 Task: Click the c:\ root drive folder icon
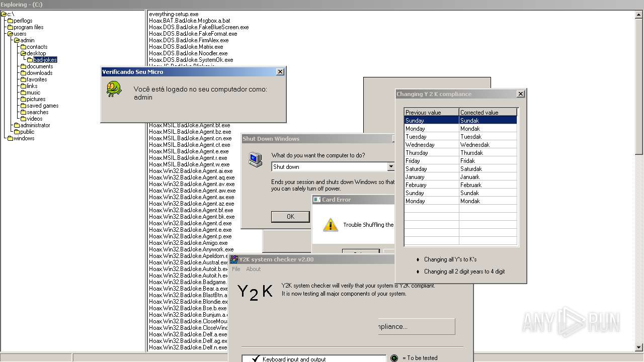[4, 14]
